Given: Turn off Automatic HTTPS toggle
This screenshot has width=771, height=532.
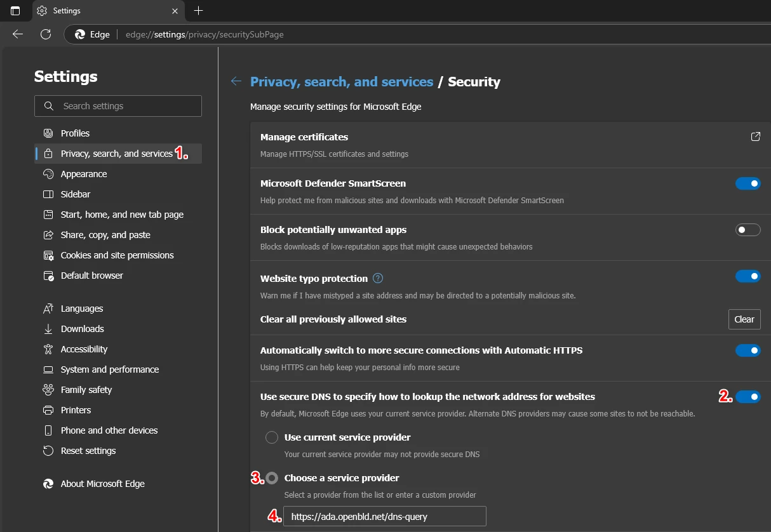Looking at the screenshot, I should click(x=748, y=350).
